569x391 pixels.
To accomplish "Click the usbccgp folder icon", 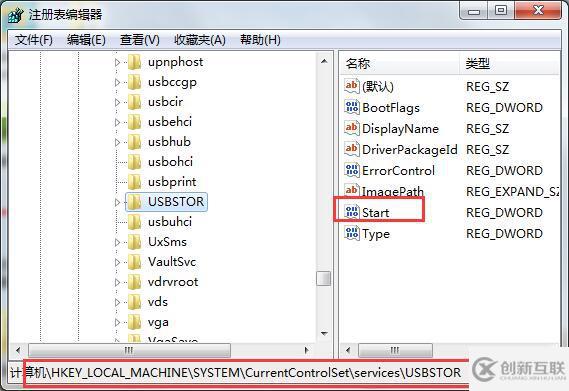I will click(134, 82).
